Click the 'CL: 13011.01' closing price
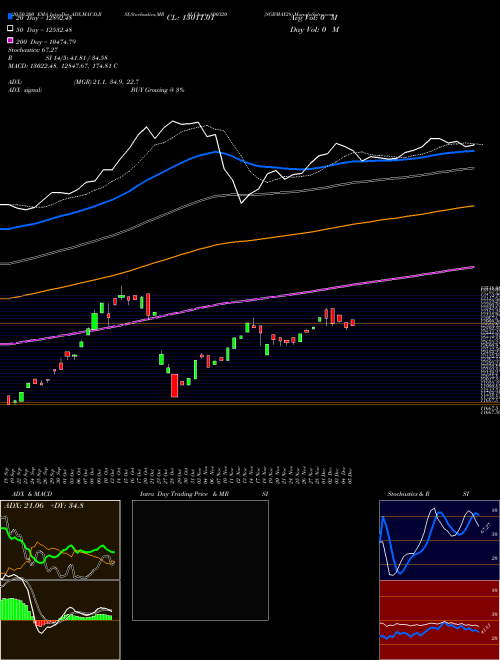The image size is (500, 660). (x=191, y=18)
